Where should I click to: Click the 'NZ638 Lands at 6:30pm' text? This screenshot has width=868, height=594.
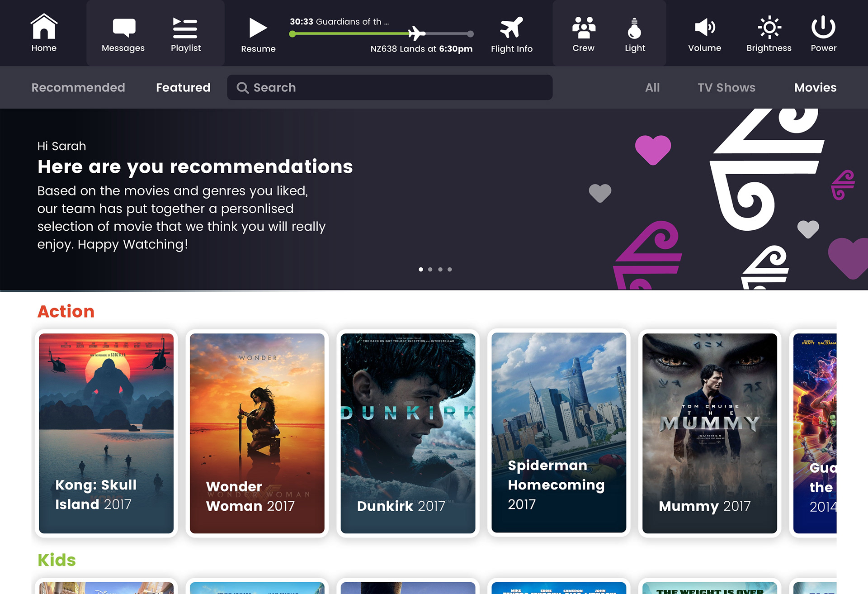click(421, 49)
